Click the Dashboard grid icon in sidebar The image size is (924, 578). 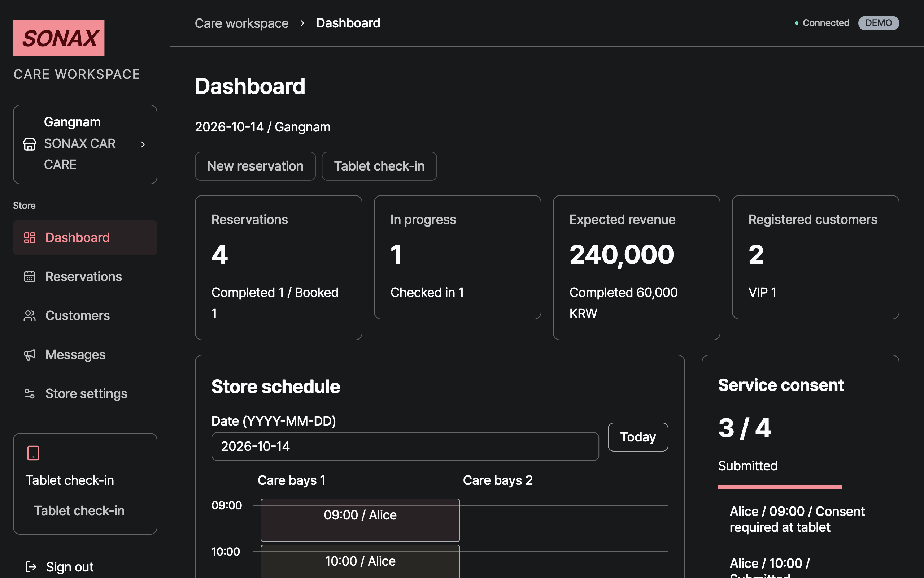point(29,237)
